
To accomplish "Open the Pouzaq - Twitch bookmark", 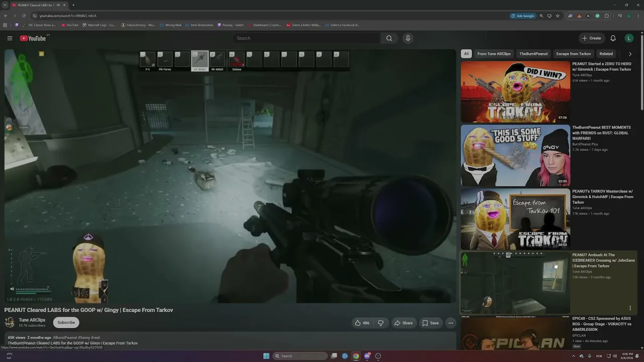I will click(x=230, y=25).
